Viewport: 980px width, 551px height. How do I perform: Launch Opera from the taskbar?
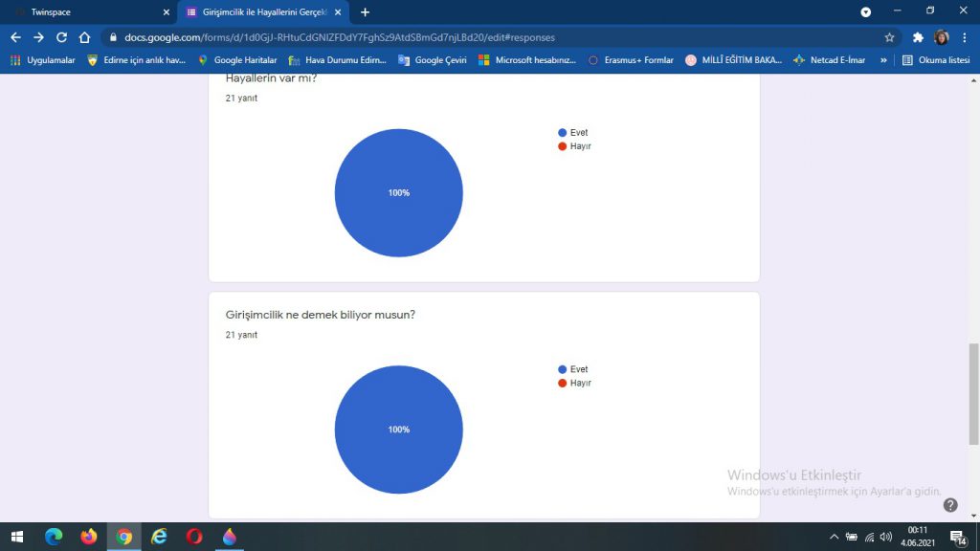pos(194,537)
